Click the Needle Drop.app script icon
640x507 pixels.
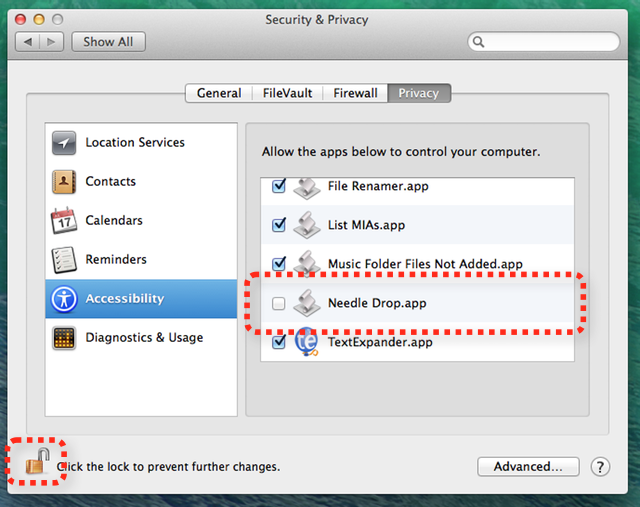(307, 303)
